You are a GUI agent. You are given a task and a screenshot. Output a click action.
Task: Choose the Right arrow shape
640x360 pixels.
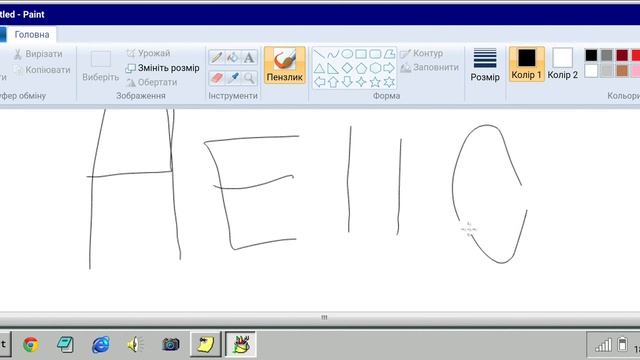(389, 68)
